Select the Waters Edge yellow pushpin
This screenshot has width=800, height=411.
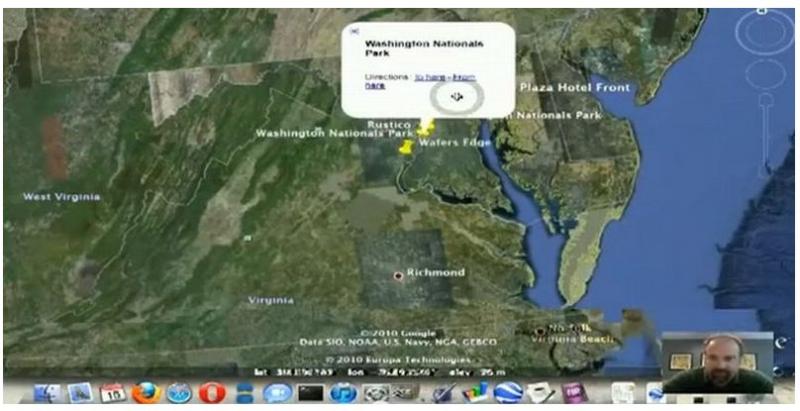pos(407,147)
